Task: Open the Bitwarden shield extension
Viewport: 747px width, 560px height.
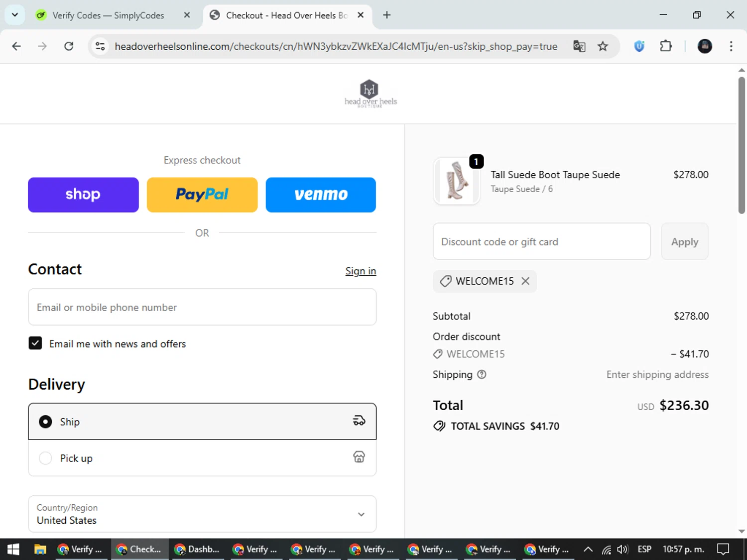Action: click(x=639, y=46)
